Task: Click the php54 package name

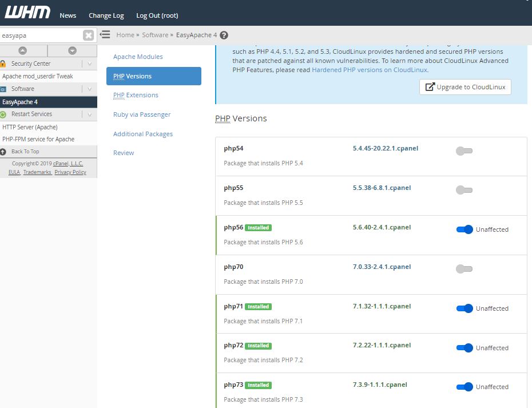Action: click(233, 148)
